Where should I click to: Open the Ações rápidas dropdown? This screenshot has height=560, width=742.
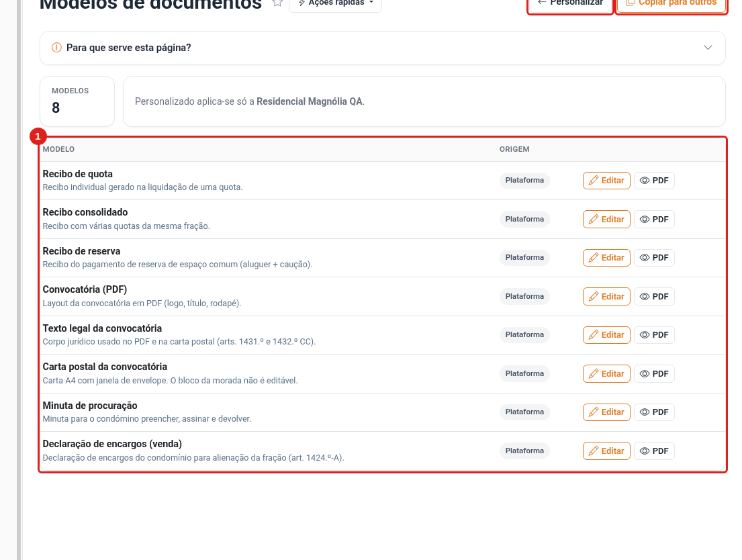[336, 4]
